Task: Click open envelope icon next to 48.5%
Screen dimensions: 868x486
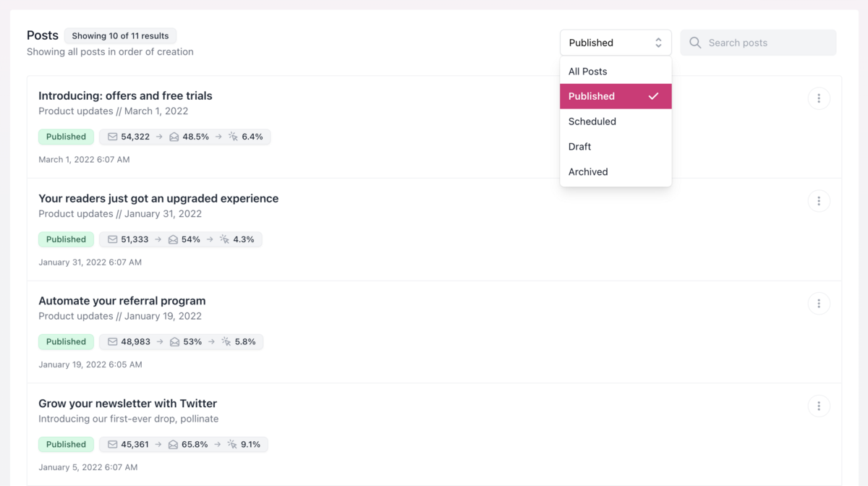Action: (x=173, y=136)
